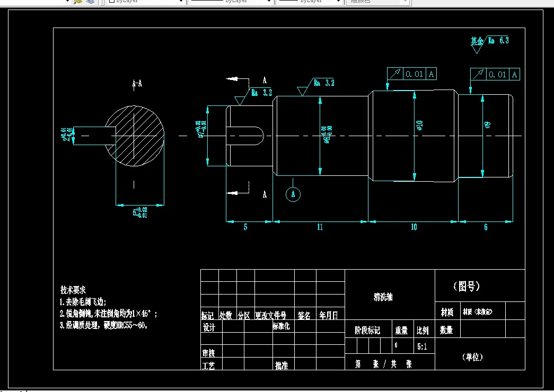Select the 更改文件号 column header
This screenshot has width=554, height=392.
coord(271,315)
